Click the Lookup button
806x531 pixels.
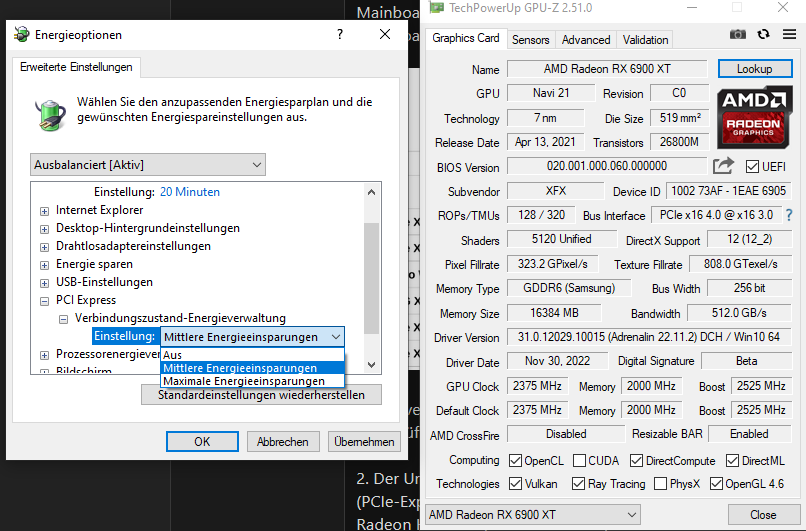754,69
